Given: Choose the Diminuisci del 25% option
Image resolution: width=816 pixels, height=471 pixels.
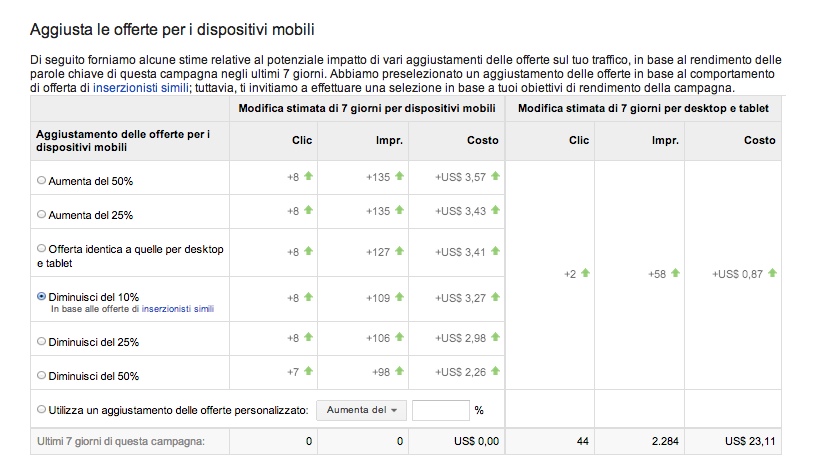Looking at the screenshot, I should [41, 341].
